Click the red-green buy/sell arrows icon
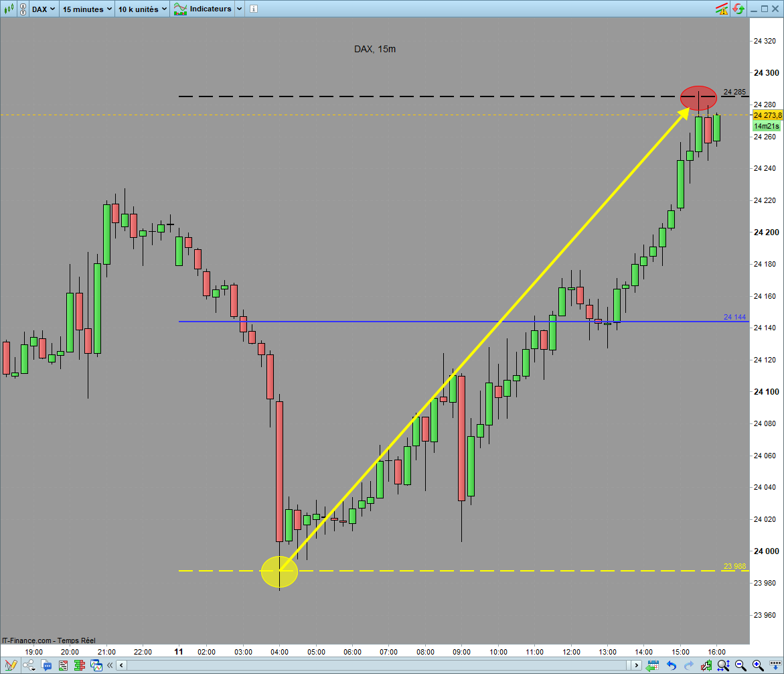The height and width of the screenshot is (674, 784). pyautogui.click(x=738, y=9)
